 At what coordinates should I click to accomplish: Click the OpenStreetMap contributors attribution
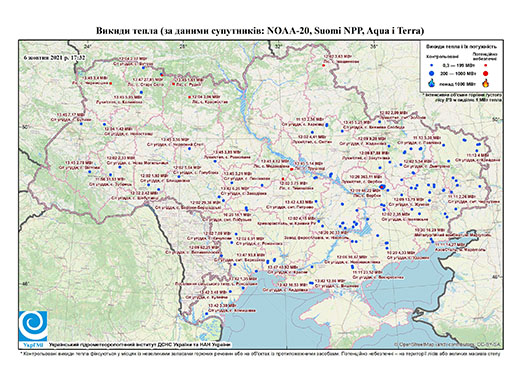(x=448, y=344)
